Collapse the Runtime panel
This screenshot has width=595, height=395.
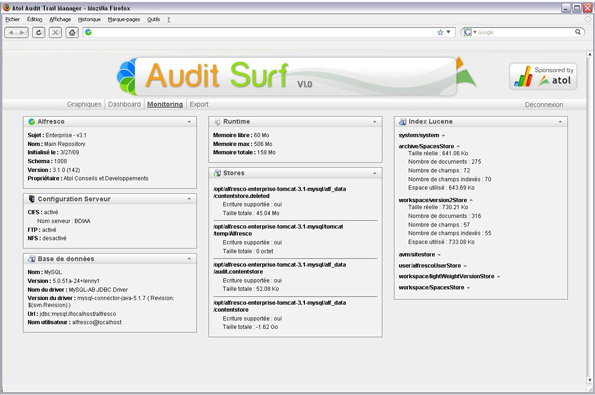pos(375,122)
